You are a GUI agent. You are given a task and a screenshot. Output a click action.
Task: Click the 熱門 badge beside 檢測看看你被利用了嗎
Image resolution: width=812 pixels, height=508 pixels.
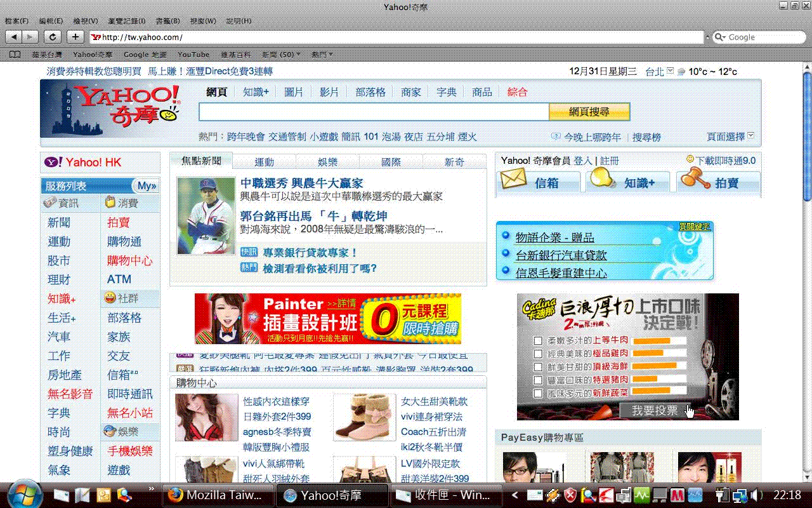point(249,268)
